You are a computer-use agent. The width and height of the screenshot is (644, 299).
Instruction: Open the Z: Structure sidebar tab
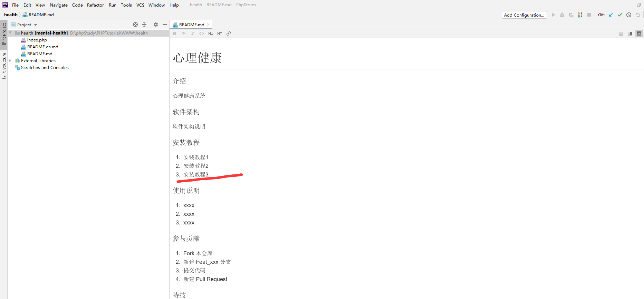pos(4,66)
